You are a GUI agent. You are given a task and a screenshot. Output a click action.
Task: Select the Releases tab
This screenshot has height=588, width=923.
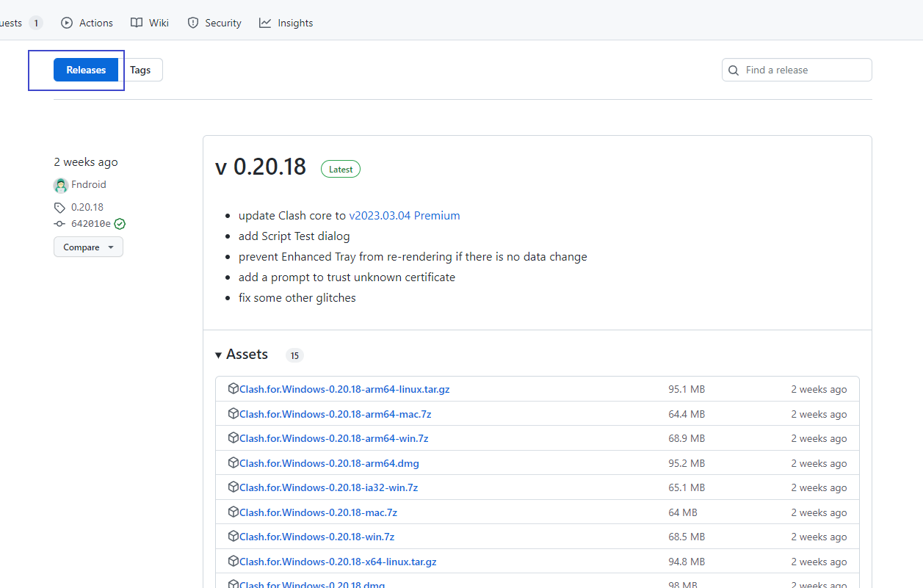tap(86, 70)
